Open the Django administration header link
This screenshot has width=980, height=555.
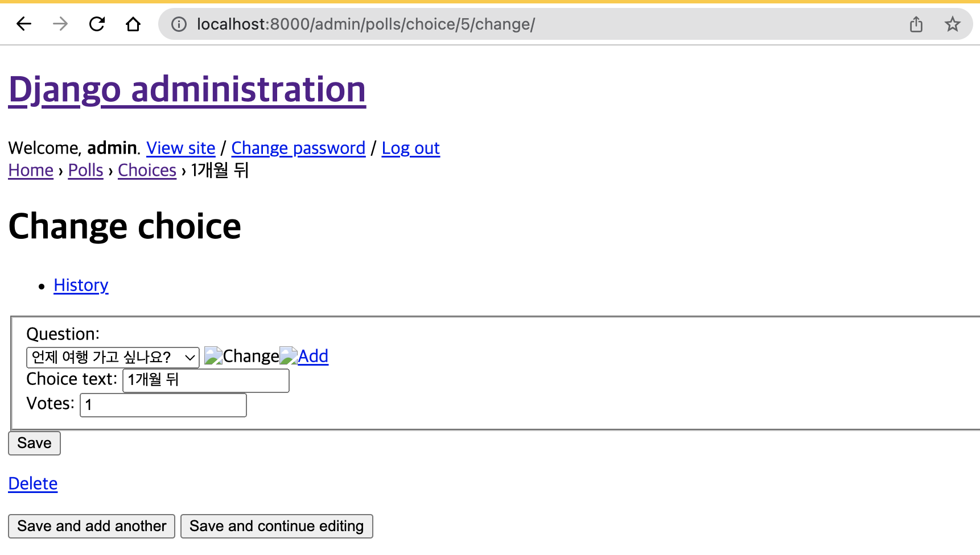(x=187, y=90)
